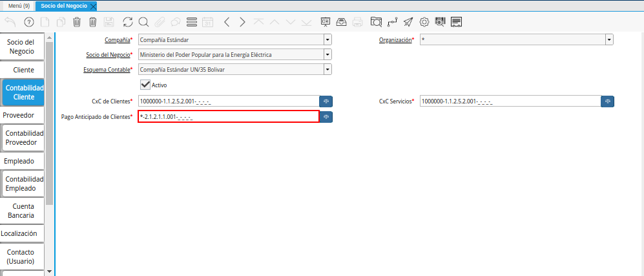The image size is (644, 276).
Task: Open the Process gear icon
Action: point(424,22)
